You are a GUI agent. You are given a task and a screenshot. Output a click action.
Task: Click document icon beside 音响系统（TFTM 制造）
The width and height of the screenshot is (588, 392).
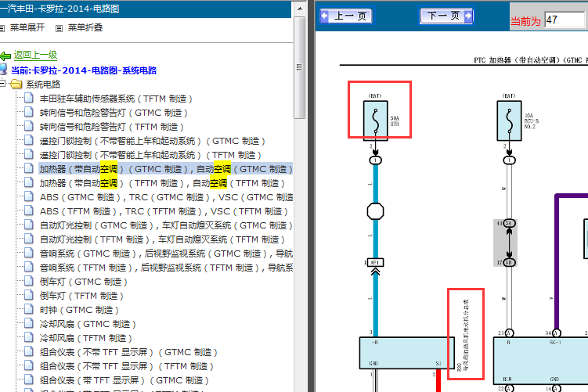(x=29, y=267)
